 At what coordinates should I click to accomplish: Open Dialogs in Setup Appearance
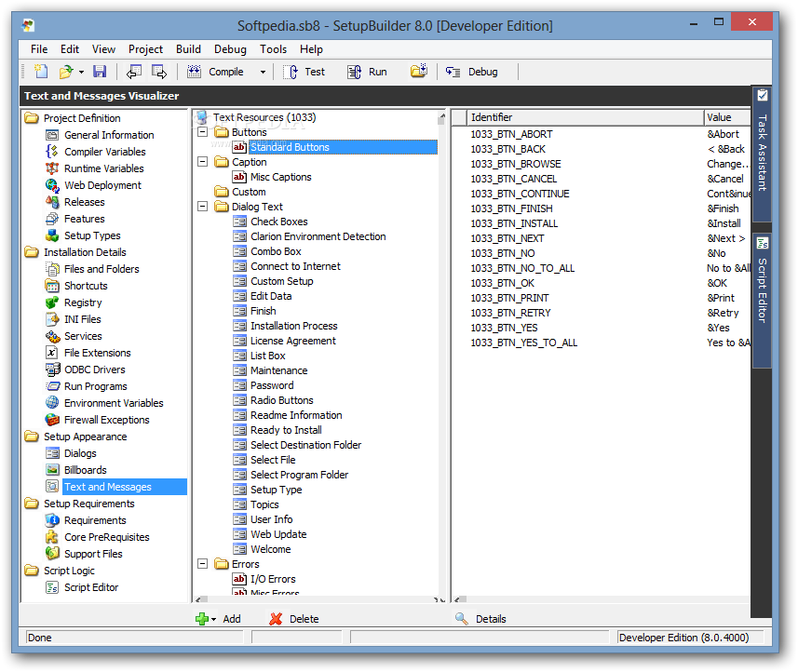[x=80, y=453]
